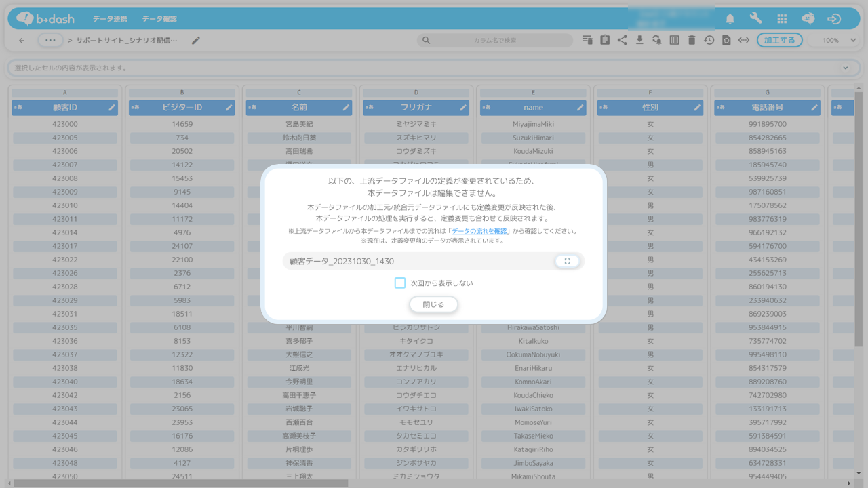Open the データ連携 menu
Viewport: 868px width, 488px height.
[111, 19]
